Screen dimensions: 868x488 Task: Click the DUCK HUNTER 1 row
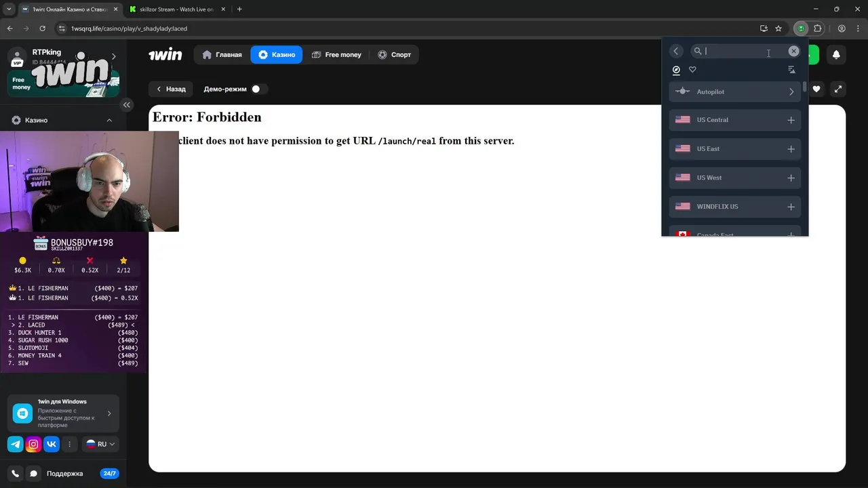coord(73,333)
